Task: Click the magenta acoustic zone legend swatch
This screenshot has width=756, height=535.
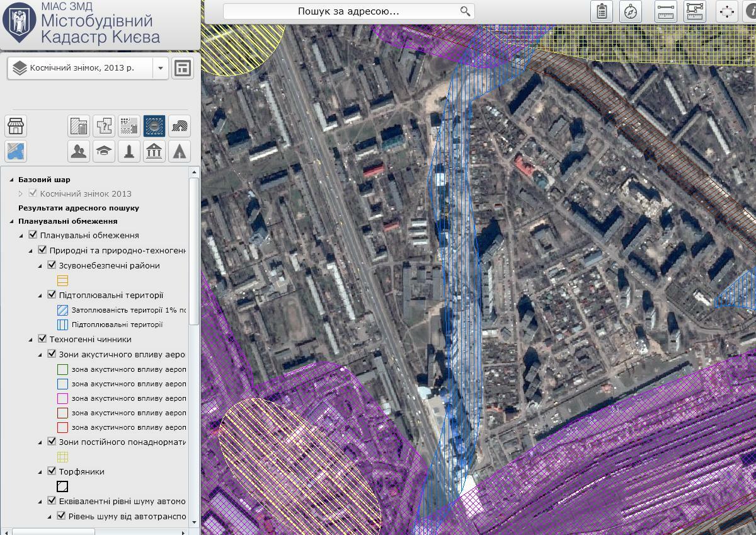Action: [62, 398]
